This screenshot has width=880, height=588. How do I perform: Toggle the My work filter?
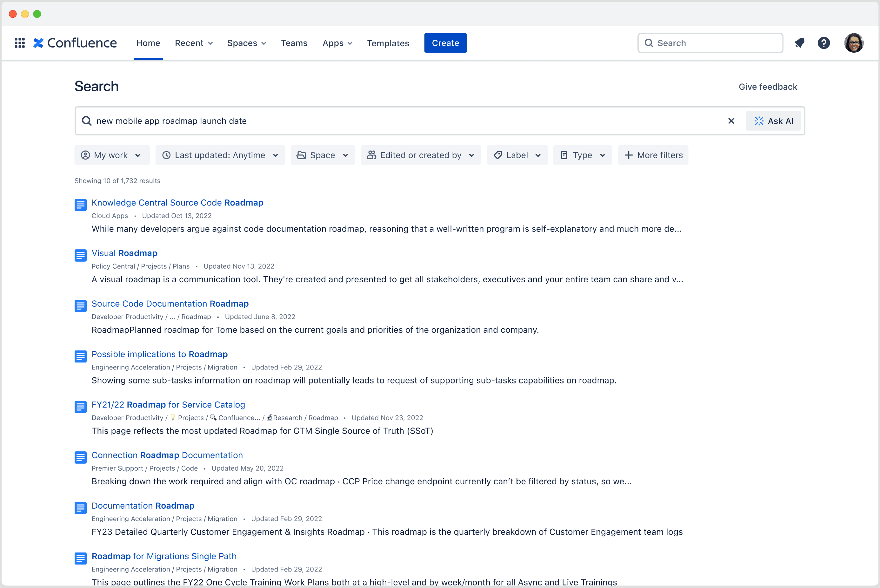click(111, 155)
